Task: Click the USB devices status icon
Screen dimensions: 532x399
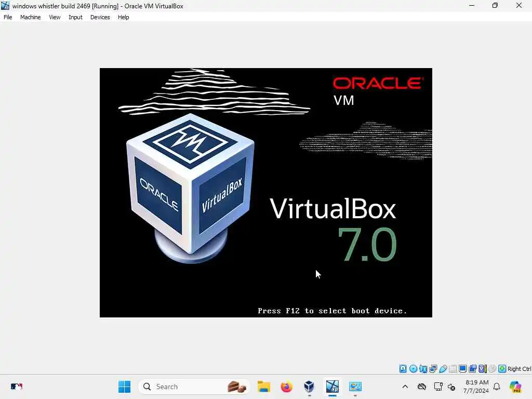Action: pos(443,369)
